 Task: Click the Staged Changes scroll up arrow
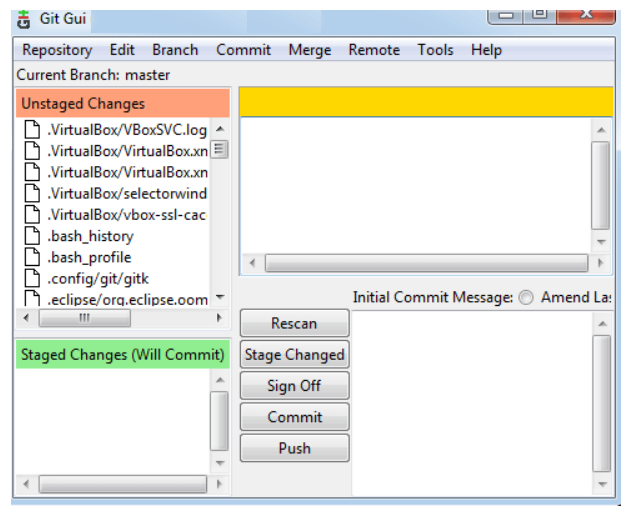pyautogui.click(x=220, y=380)
